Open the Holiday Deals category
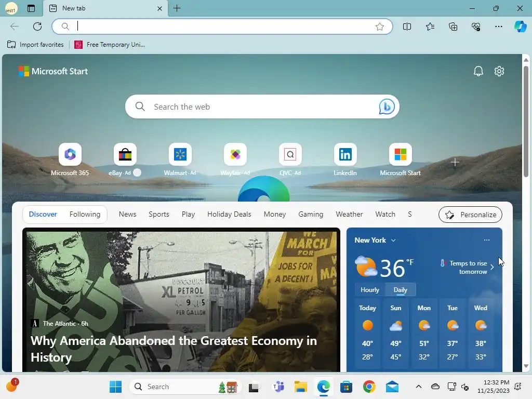The width and height of the screenshot is (532, 399). tap(229, 215)
